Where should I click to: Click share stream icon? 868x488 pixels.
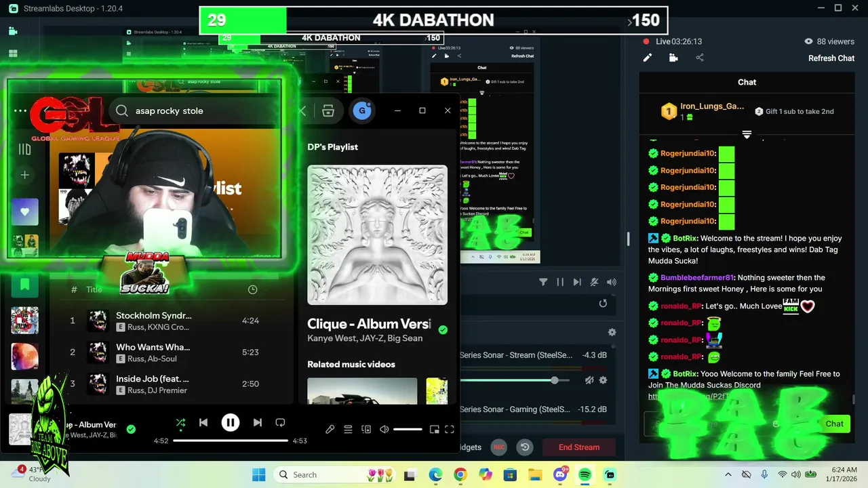[700, 58]
